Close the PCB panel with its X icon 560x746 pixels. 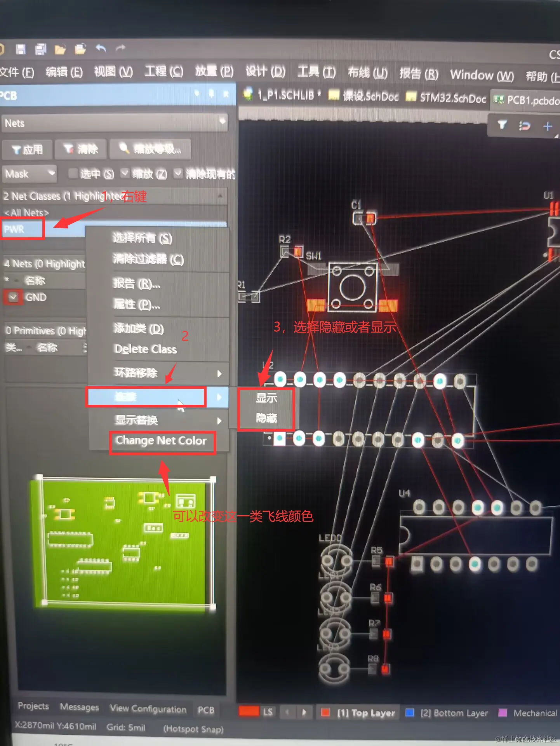(x=226, y=94)
